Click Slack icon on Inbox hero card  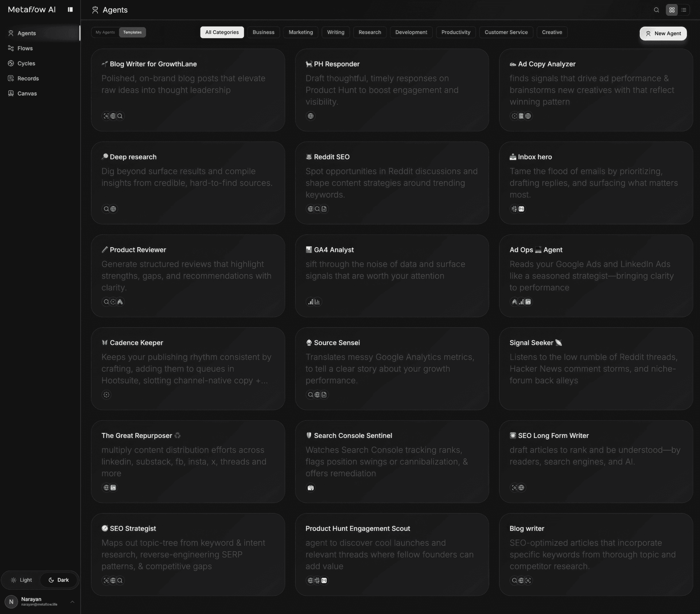pyautogui.click(x=514, y=209)
